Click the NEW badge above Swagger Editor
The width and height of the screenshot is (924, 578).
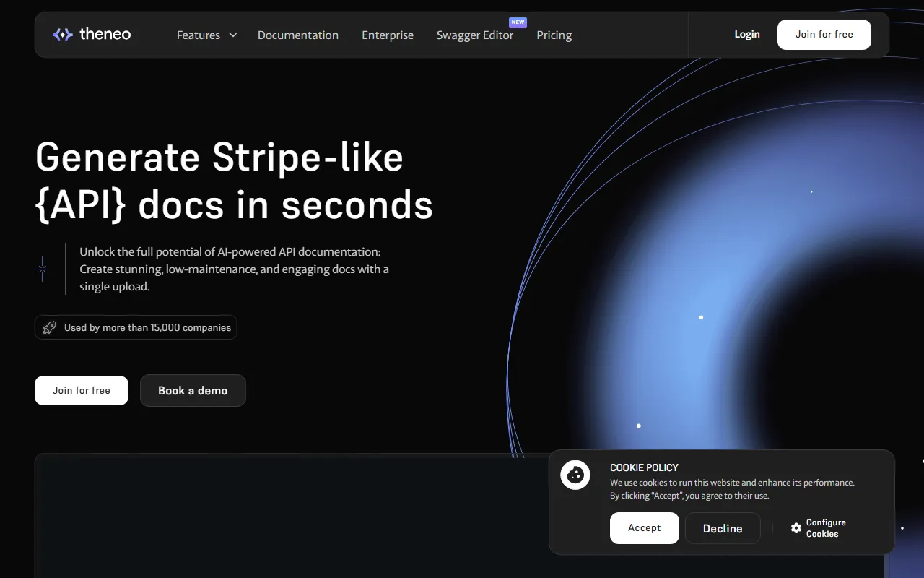[x=518, y=22]
